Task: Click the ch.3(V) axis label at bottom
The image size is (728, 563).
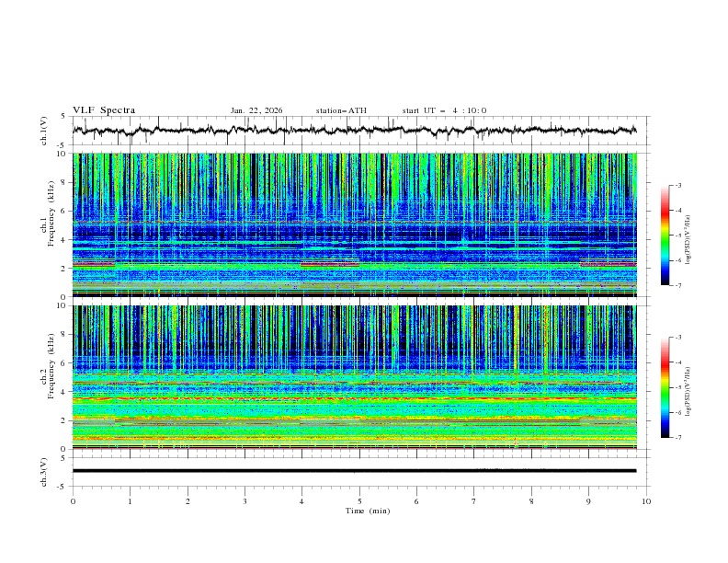Action: [x=44, y=471]
